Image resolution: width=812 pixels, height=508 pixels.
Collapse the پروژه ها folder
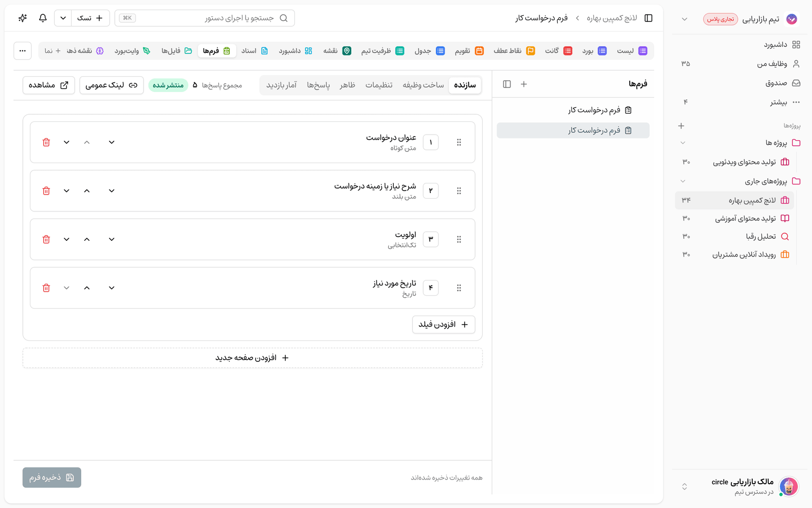point(683,143)
